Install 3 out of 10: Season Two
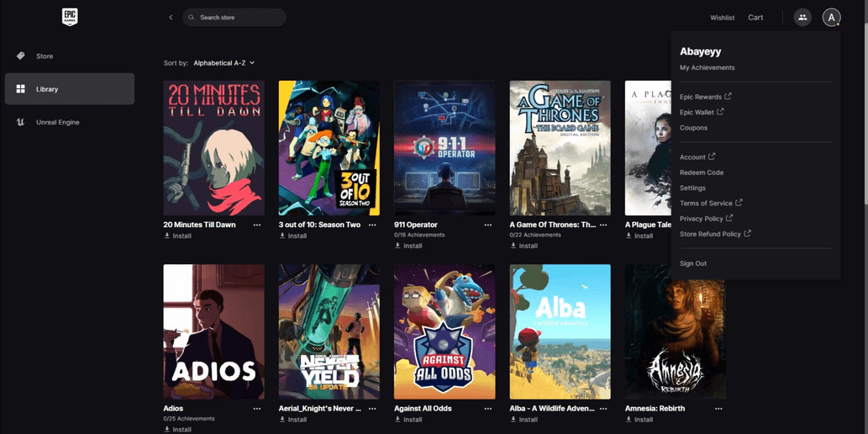The image size is (868, 434). click(x=293, y=236)
